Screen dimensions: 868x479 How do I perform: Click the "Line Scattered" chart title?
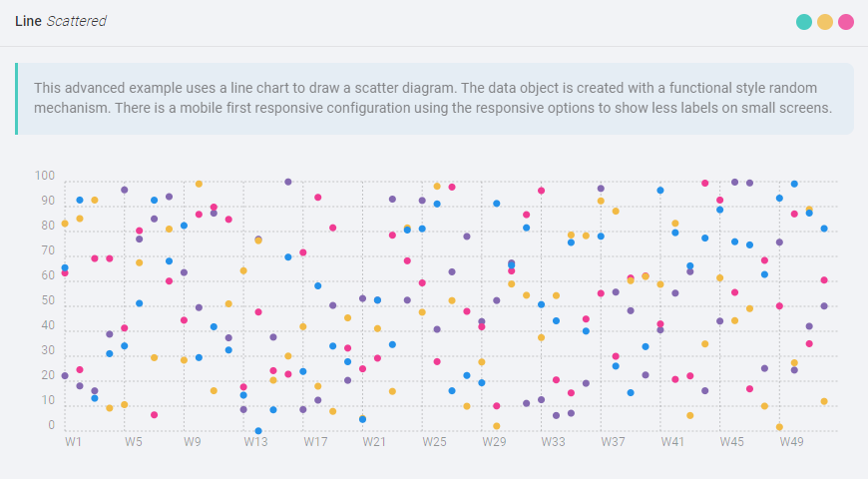(x=61, y=21)
